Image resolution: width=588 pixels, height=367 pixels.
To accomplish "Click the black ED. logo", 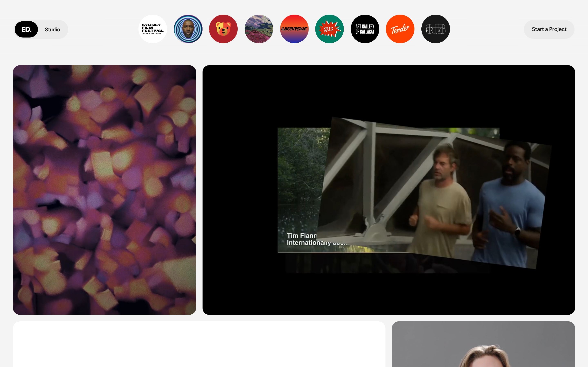I will pos(26,29).
